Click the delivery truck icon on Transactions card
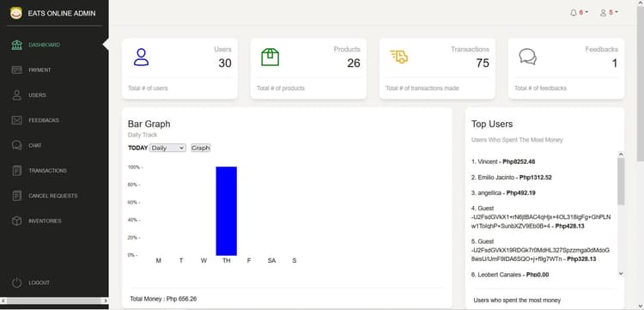 (x=398, y=57)
